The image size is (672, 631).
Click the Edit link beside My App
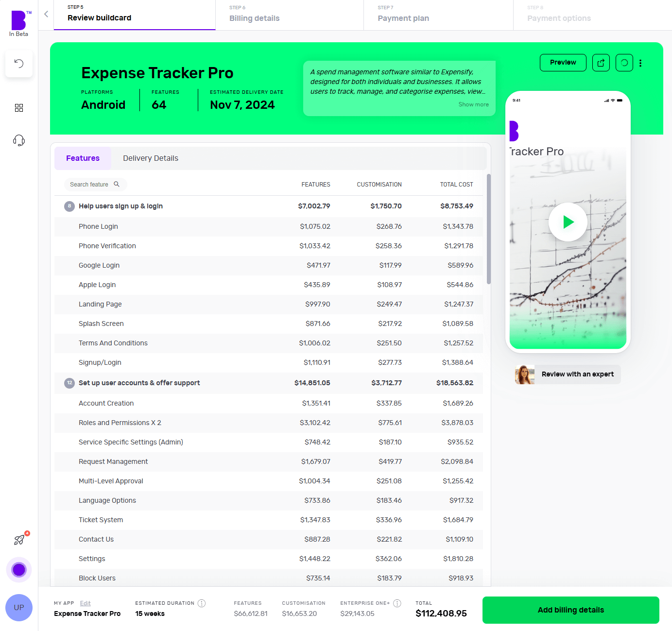(86, 603)
